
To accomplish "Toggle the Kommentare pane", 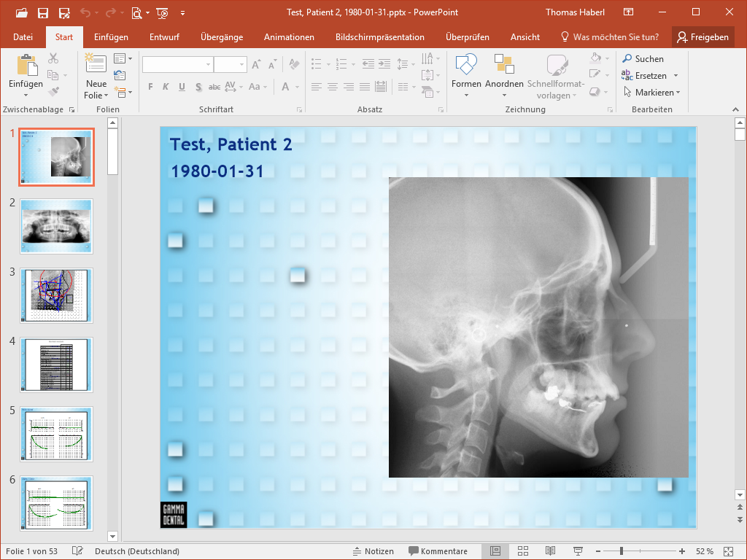I will pyautogui.click(x=438, y=551).
